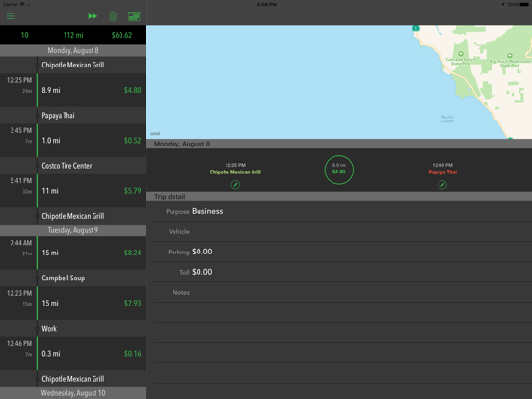Edit start location Chipotle Mexican Grill pencil
The width and height of the screenshot is (532, 399).
235,185
